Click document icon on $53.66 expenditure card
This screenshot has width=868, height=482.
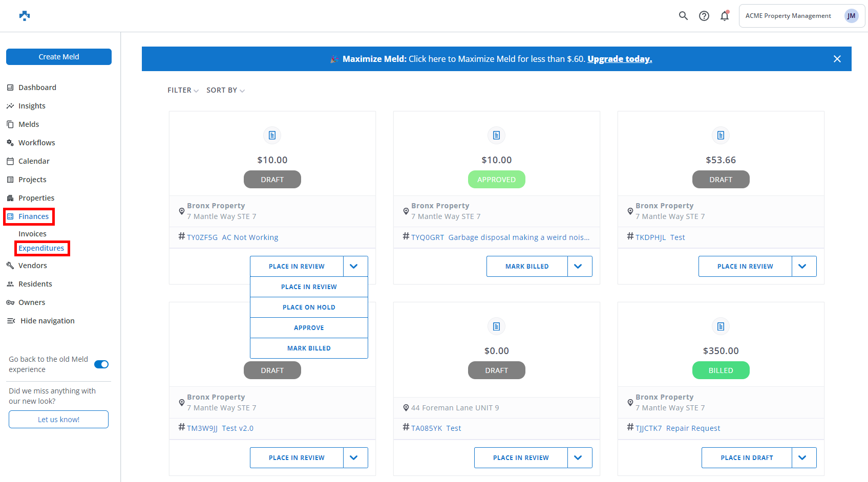coord(721,135)
